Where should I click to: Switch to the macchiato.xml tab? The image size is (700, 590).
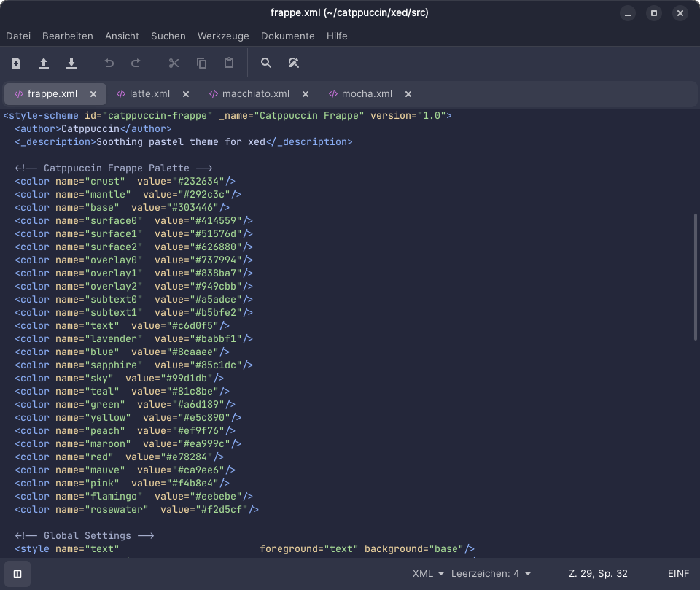(x=256, y=94)
